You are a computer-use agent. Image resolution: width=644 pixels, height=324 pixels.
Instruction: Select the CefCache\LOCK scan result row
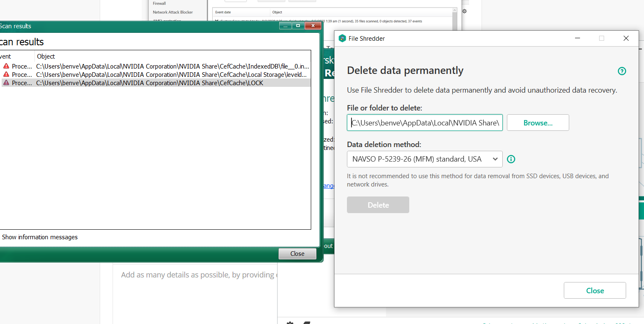pyautogui.click(x=150, y=83)
